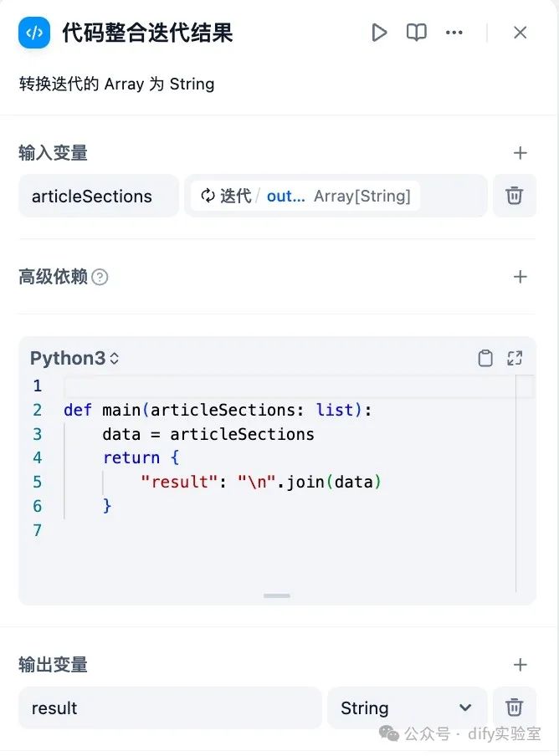Click the node description text to edit
This screenshot has width=559, height=756.
[x=116, y=84]
